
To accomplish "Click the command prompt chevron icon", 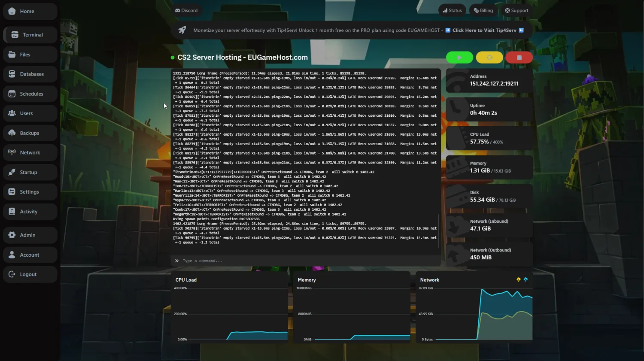I will click(x=177, y=261).
